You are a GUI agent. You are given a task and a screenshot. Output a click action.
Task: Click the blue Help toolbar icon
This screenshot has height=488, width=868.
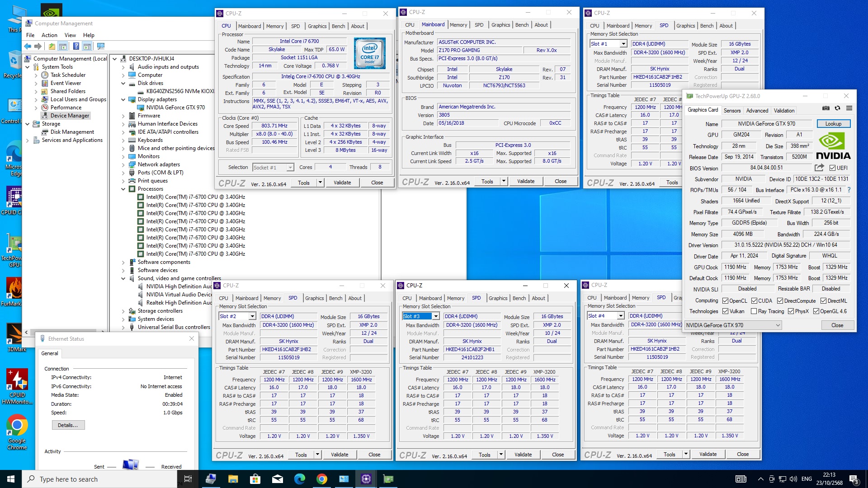tap(76, 46)
